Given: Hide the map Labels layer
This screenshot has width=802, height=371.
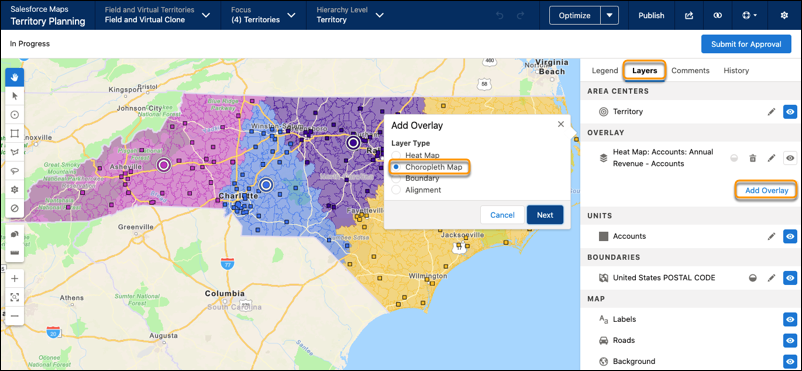Looking at the screenshot, I should click(x=790, y=319).
